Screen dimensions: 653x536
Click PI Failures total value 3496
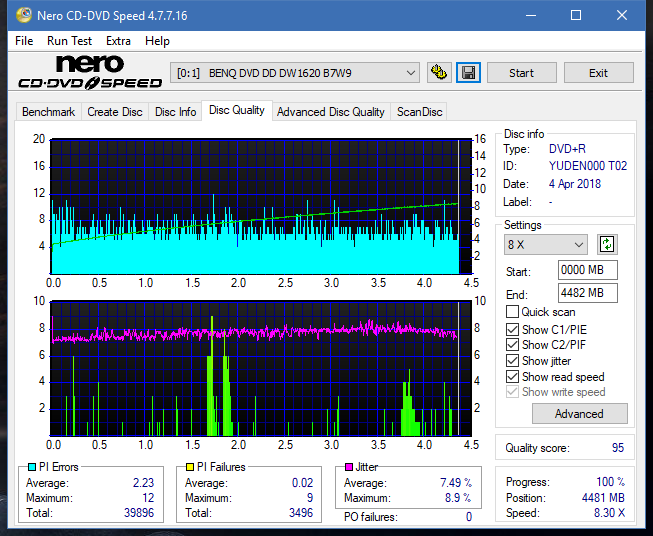[301, 513]
